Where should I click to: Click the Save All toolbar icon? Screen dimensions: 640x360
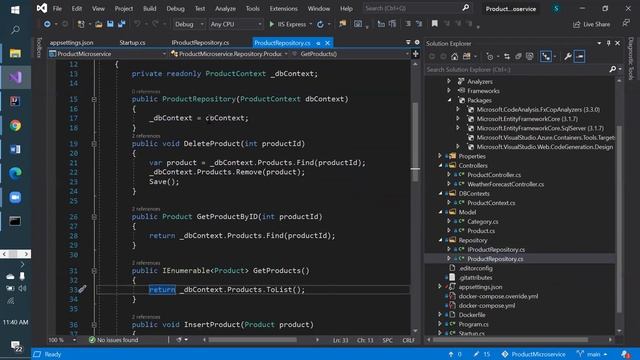122,24
